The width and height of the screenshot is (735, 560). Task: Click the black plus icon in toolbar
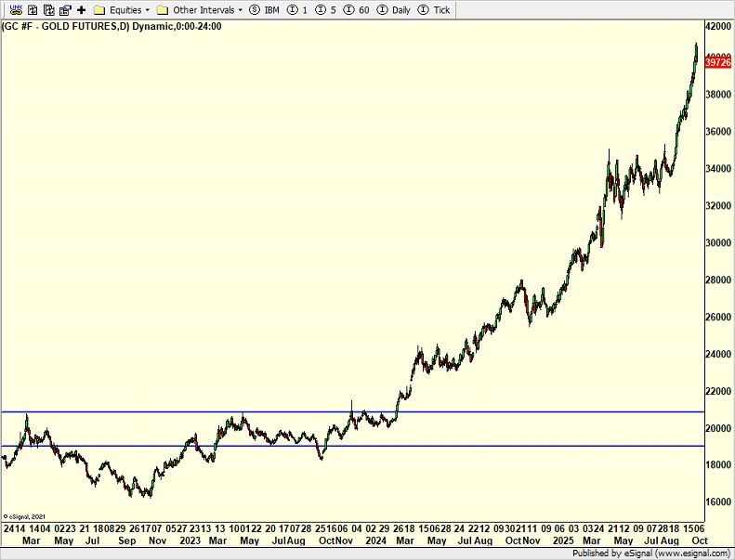coord(81,9)
